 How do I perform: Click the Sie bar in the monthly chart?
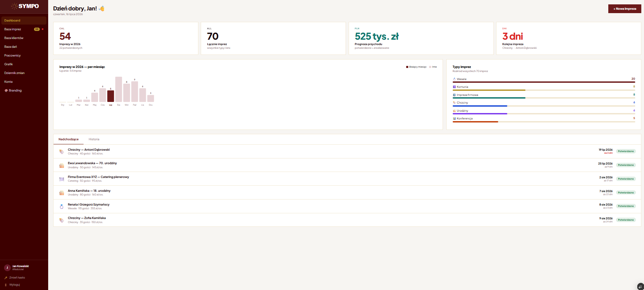pyautogui.click(x=119, y=89)
